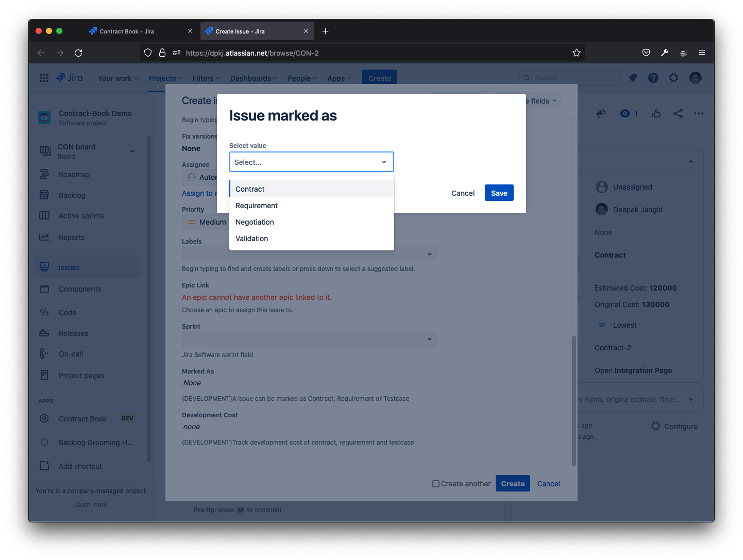This screenshot has height=560, width=743.
Task: Open the People menu
Action: tap(302, 78)
